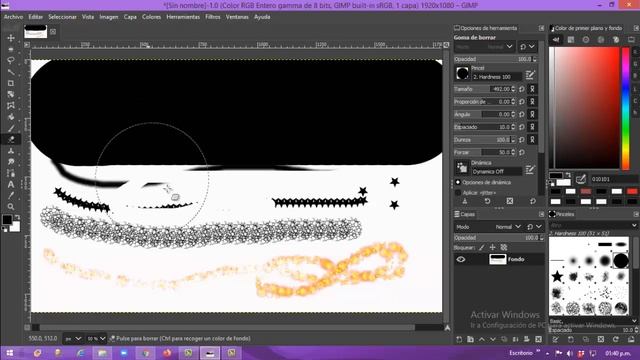Select the Bucket Fill tool

11,117
